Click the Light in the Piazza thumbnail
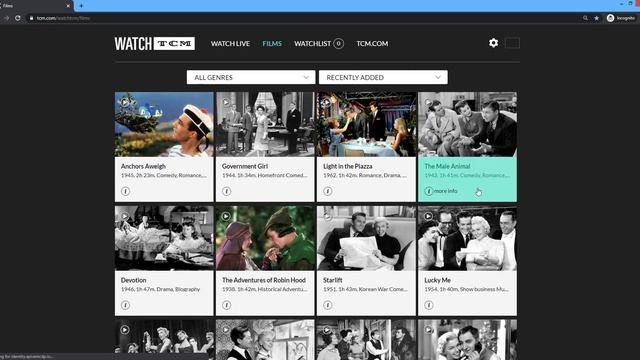 tap(367, 124)
